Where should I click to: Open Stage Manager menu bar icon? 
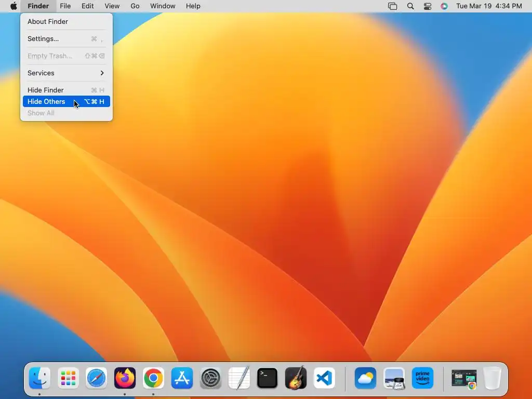(393, 6)
